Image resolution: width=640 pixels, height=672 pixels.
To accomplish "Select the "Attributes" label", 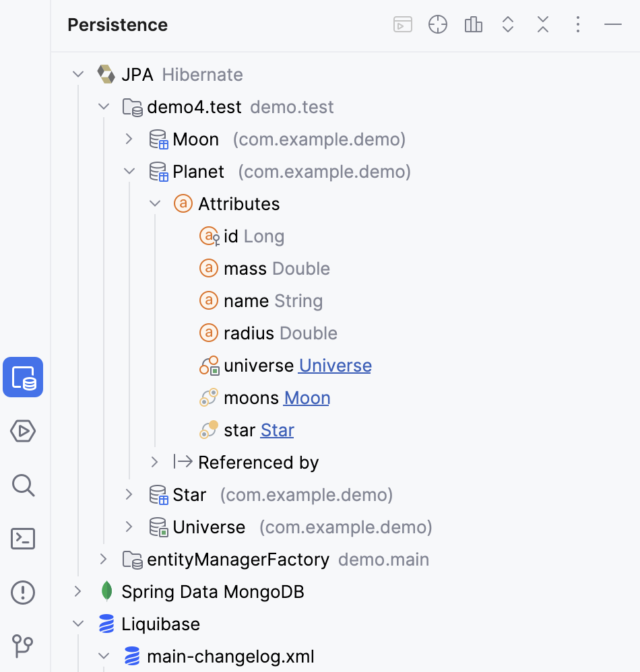I will (238, 204).
